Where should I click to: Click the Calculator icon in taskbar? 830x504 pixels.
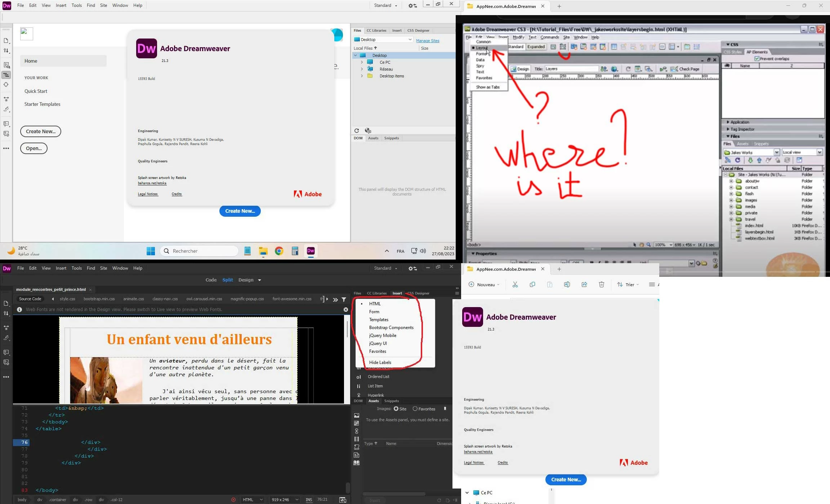coord(295,251)
